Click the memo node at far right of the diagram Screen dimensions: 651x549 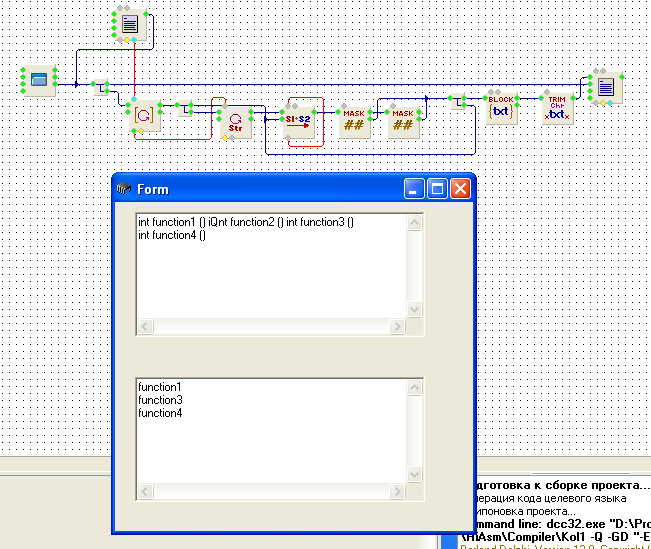[x=605, y=87]
